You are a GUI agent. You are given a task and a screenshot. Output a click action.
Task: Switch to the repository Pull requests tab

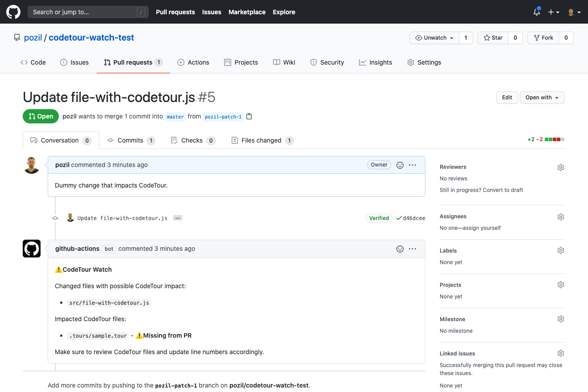(133, 62)
